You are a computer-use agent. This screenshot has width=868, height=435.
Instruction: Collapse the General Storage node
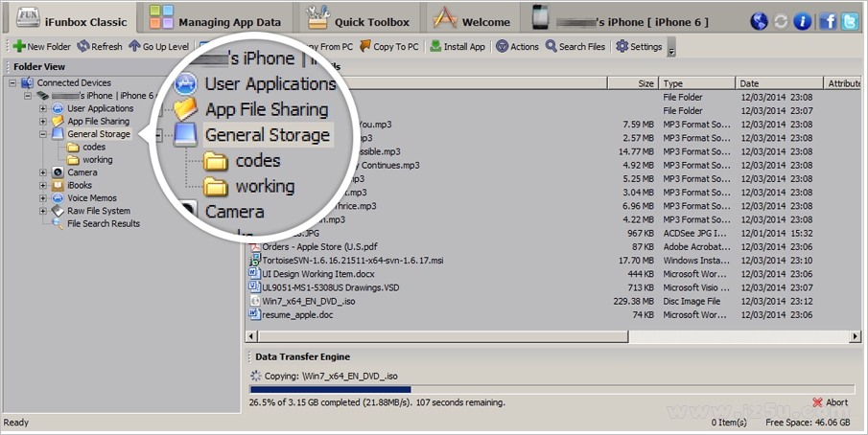43,134
